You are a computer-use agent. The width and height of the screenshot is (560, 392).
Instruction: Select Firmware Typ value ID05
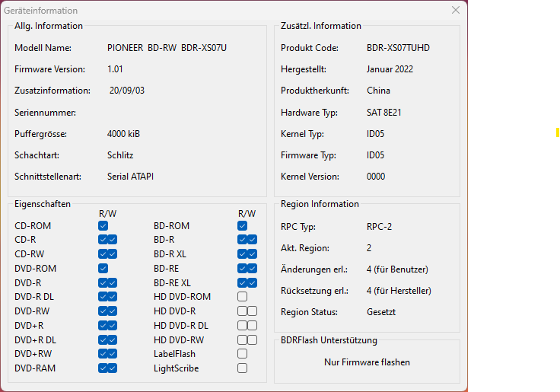pyautogui.click(x=375, y=155)
